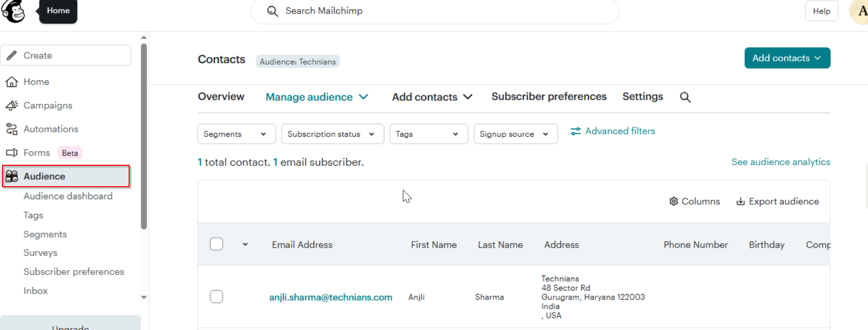Click the Beta badge next to Forms
The height and width of the screenshot is (330, 868).
pyautogui.click(x=70, y=153)
